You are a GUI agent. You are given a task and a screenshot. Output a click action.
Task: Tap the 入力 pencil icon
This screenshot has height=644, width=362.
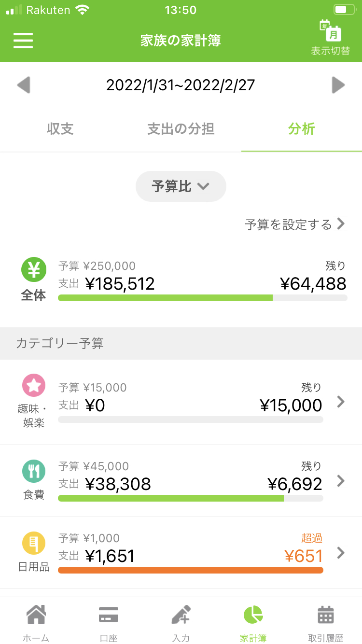(181, 615)
